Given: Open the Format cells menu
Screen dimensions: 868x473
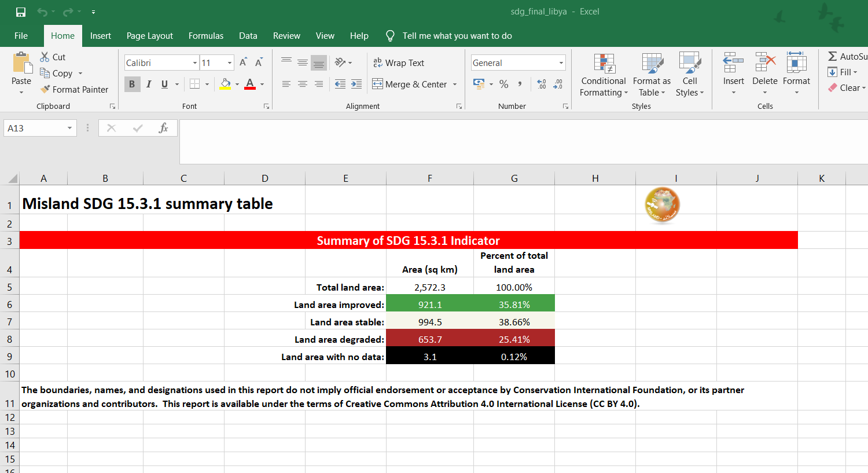Looking at the screenshot, I should (796, 74).
